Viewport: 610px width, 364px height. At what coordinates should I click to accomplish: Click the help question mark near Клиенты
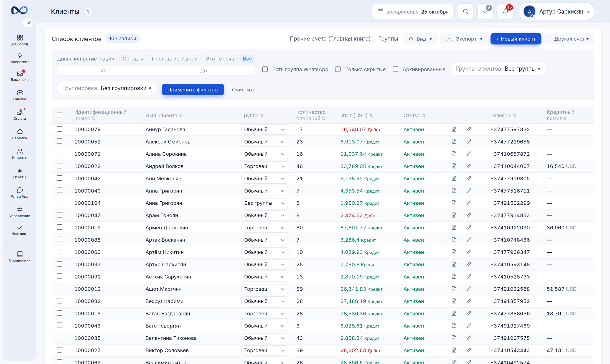(x=88, y=12)
